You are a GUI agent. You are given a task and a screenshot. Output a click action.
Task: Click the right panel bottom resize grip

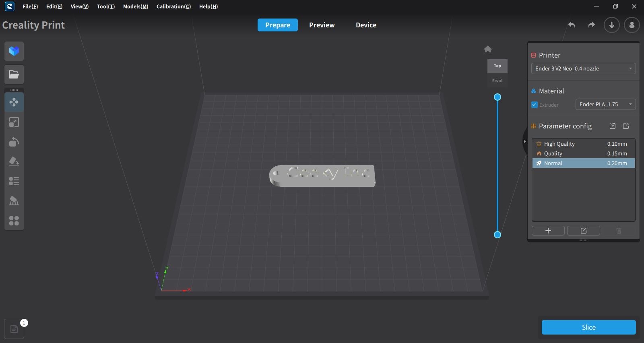point(584,240)
